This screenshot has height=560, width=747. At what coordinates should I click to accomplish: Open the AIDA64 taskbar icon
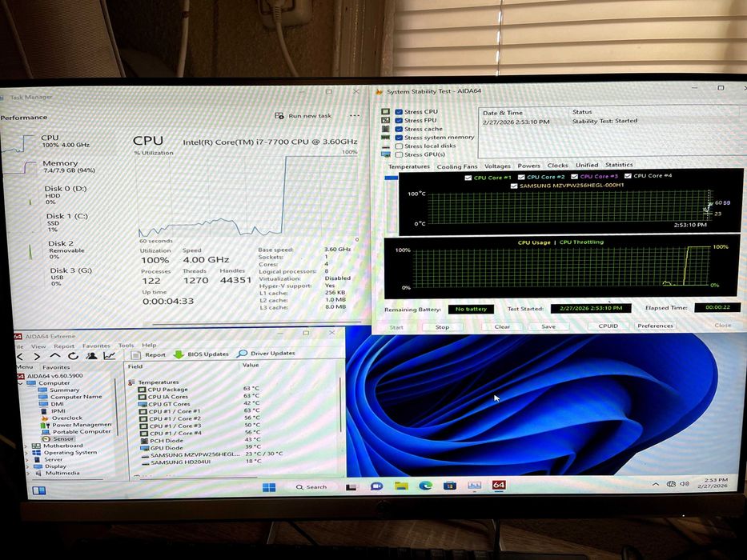[x=499, y=486]
